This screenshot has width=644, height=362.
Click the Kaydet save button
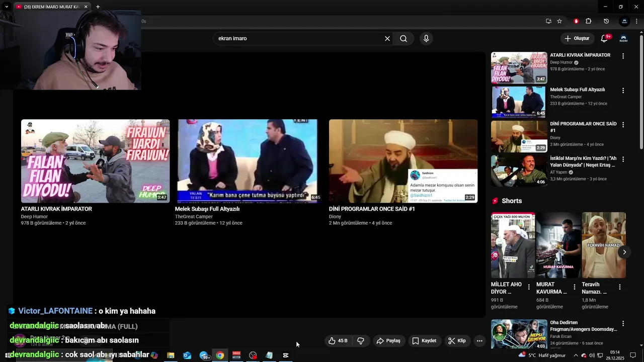click(x=424, y=340)
